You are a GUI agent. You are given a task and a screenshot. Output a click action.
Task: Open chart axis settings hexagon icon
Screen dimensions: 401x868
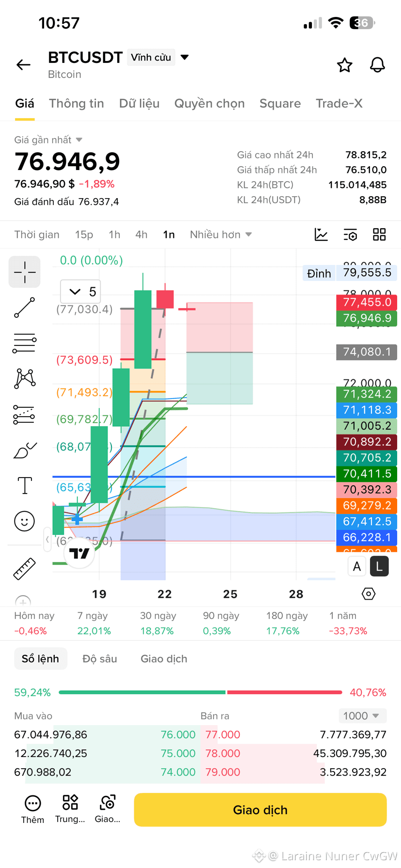click(369, 594)
